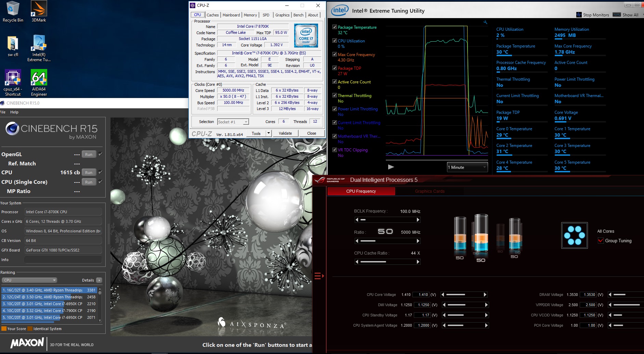The width and height of the screenshot is (644, 354).
Task: Click the Show All icon in XTU
Action: (617, 15)
